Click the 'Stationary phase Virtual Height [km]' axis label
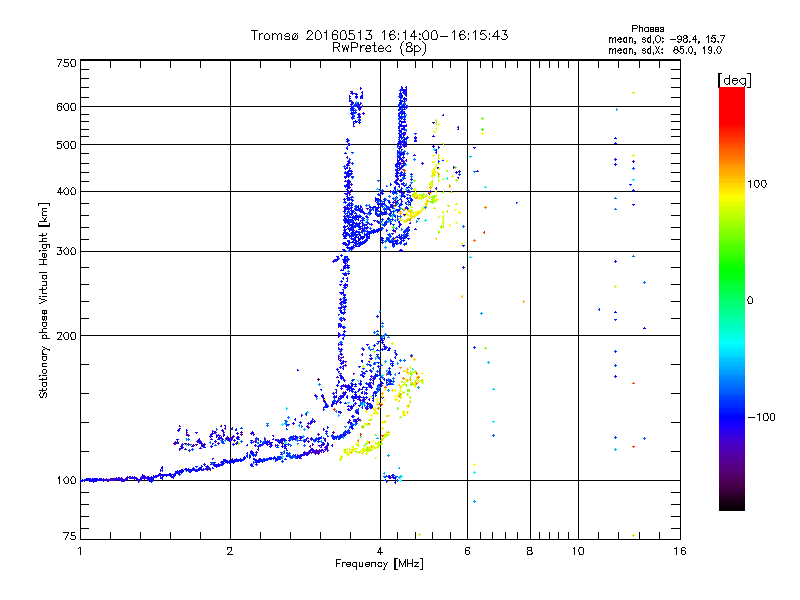The height and width of the screenshot is (600, 800). tap(44, 301)
